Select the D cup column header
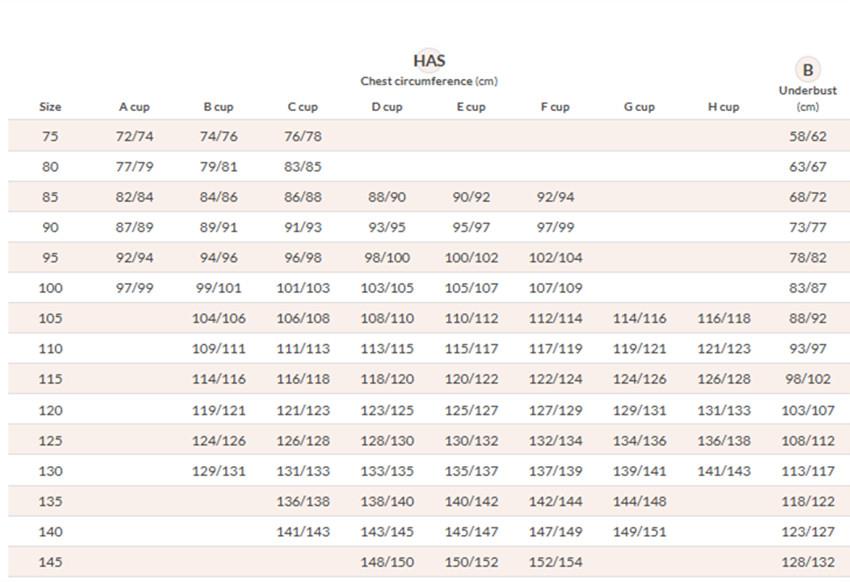 (x=387, y=107)
